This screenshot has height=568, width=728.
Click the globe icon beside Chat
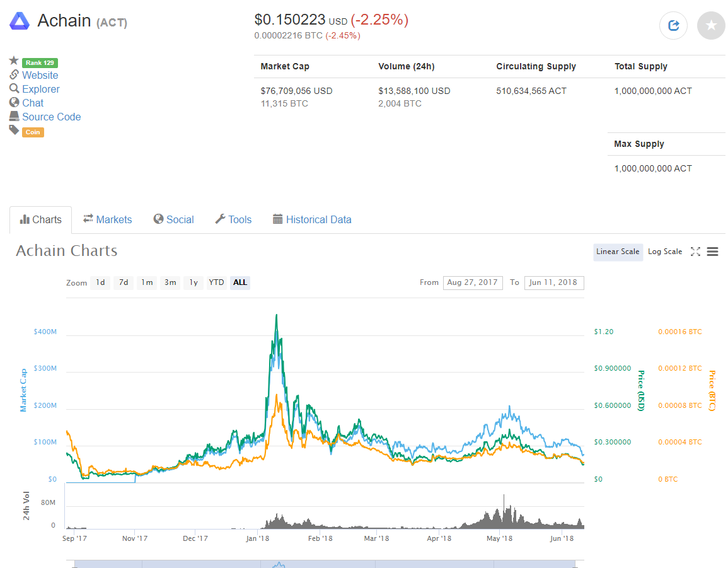pyautogui.click(x=14, y=103)
